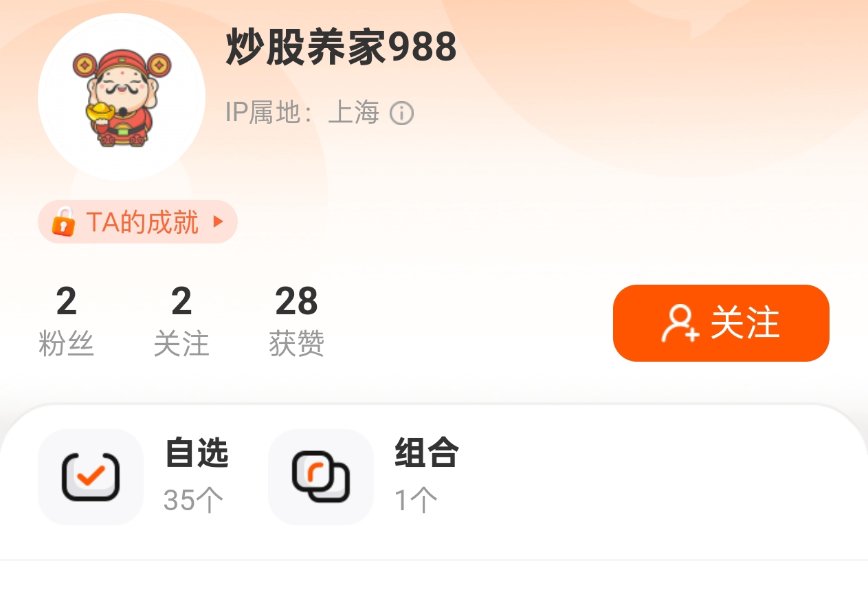This screenshot has height=590, width=868.
Task: Select the 自选 watchlist label
Action: tap(197, 453)
